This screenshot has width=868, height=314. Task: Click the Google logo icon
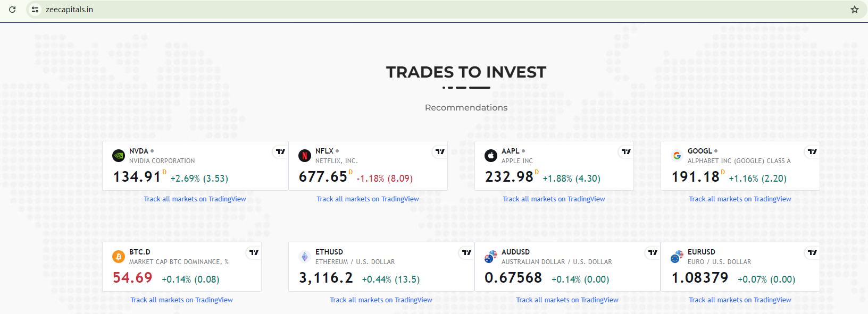click(677, 156)
